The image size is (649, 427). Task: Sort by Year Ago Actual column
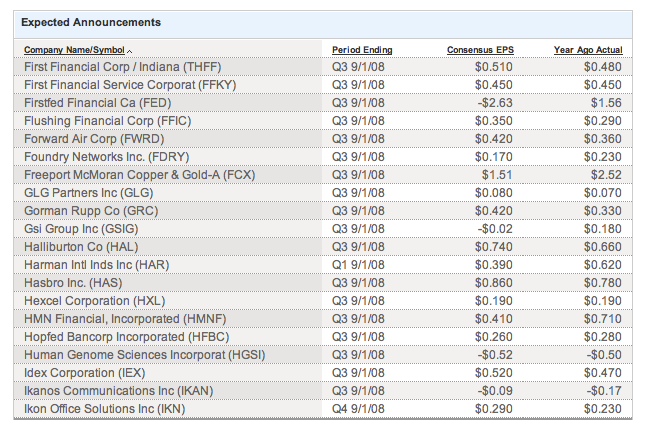587,50
